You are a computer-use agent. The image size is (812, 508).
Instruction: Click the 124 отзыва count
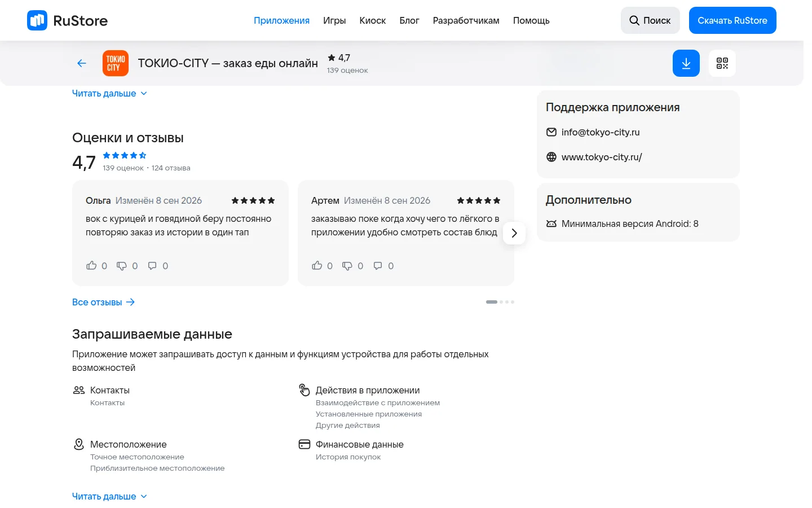coord(171,168)
